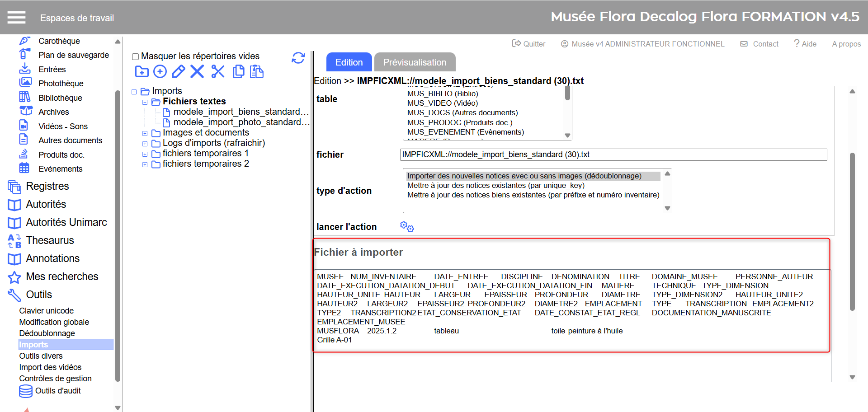Select MUS_VIDEO (Vidéo) in the table list
This screenshot has width=868, height=412.
coord(443,103)
